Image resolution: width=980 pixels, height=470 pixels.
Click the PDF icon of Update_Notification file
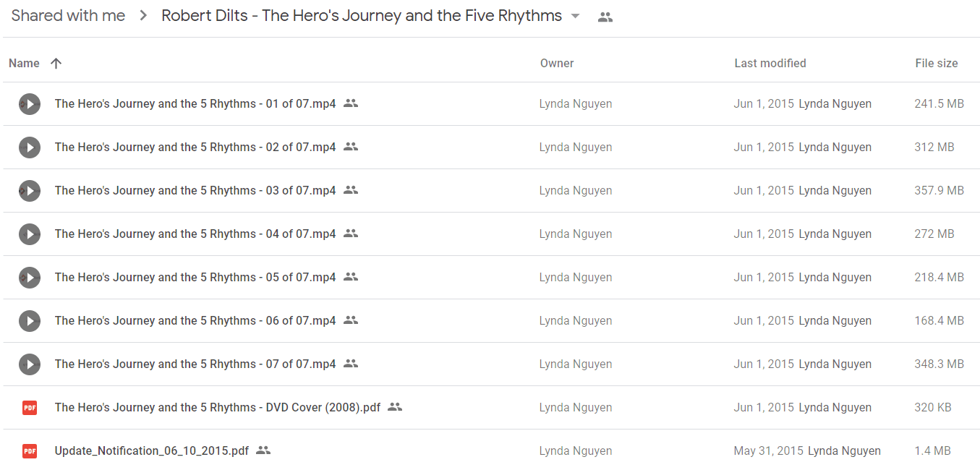(29, 451)
